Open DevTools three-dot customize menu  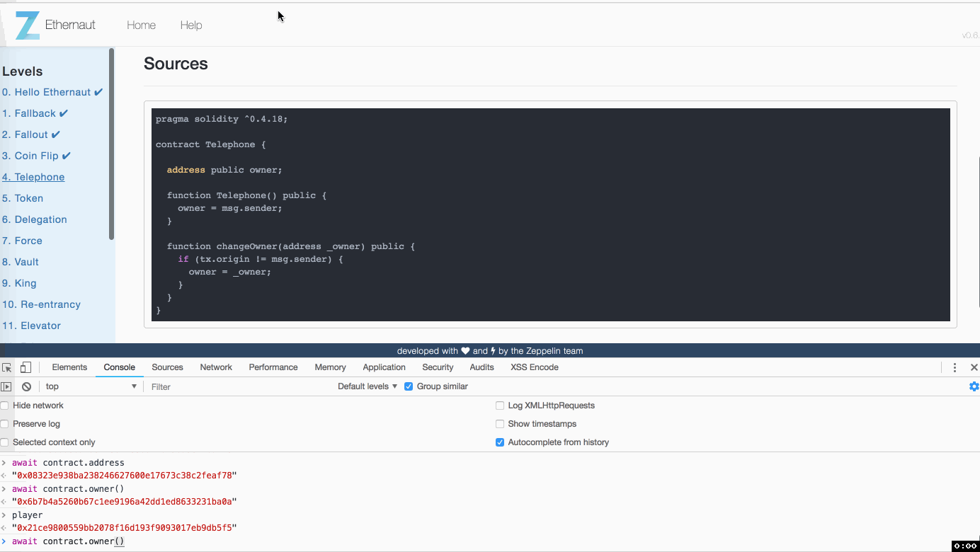[955, 367]
